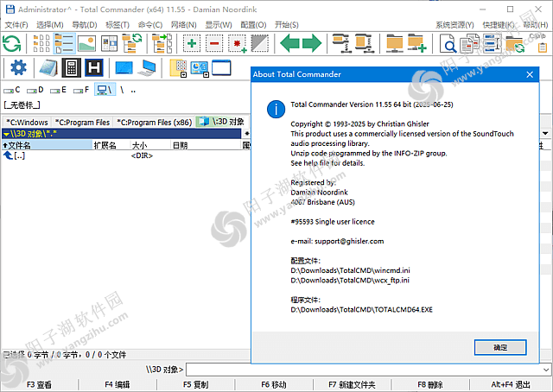553x392 pixels.
Task: Click the green Reread source refresh icon
Action: coord(11,44)
